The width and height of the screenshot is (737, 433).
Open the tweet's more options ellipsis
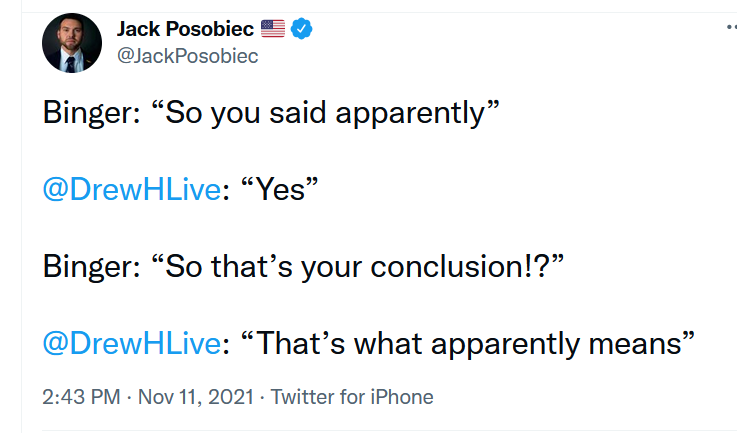coord(731,28)
